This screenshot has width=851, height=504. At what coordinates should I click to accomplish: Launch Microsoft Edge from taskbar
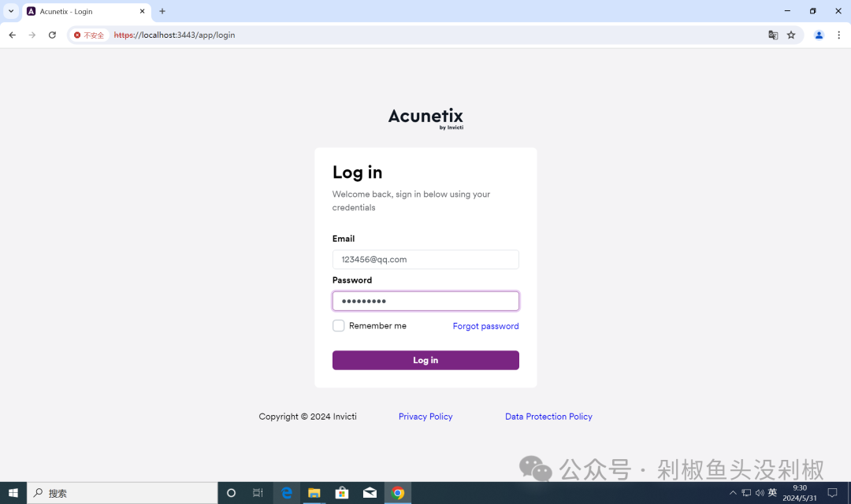coord(287,493)
